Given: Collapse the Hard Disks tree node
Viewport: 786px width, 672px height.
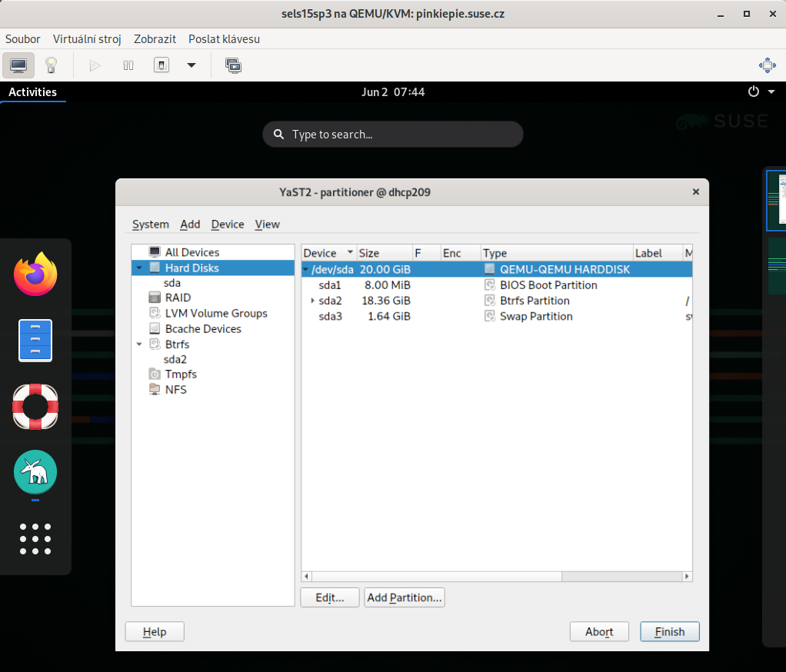Looking at the screenshot, I should [139, 268].
